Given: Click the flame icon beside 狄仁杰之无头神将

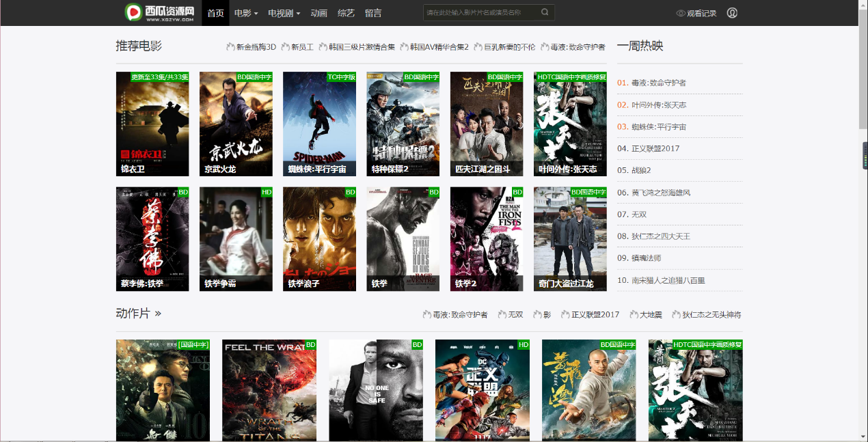Looking at the screenshot, I should pos(677,315).
